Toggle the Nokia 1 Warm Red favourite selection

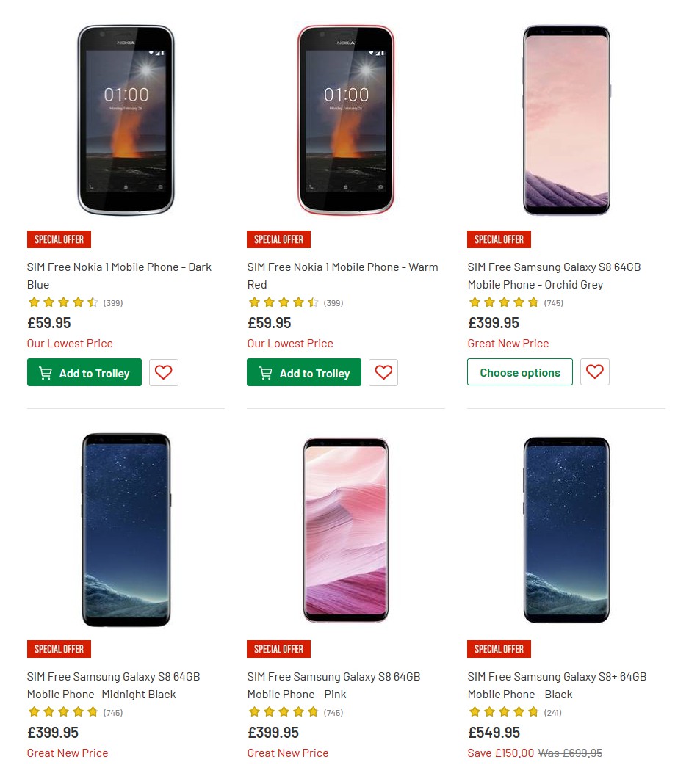tap(383, 372)
